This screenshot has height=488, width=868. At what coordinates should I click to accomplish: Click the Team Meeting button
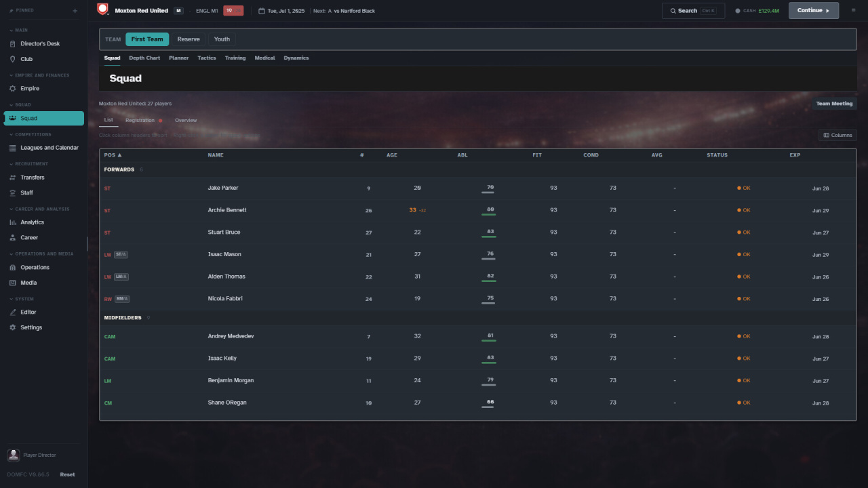(834, 104)
